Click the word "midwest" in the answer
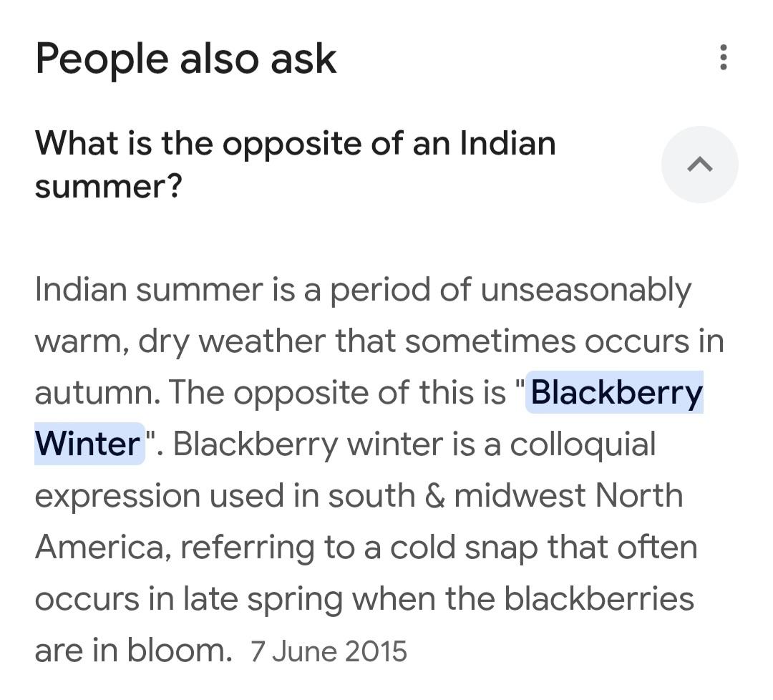Viewport: 773px width, 700px height. pyautogui.click(x=520, y=495)
